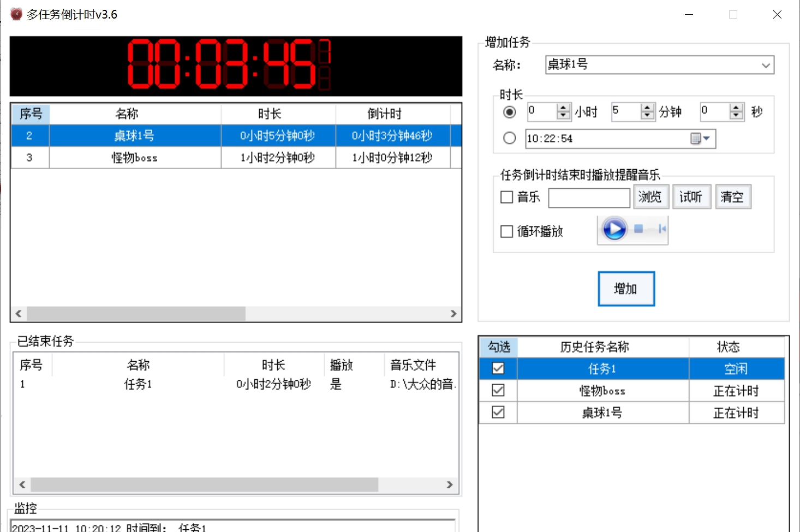Click the seconds input field
Screen dimensions: 800x532
(715, 112)
